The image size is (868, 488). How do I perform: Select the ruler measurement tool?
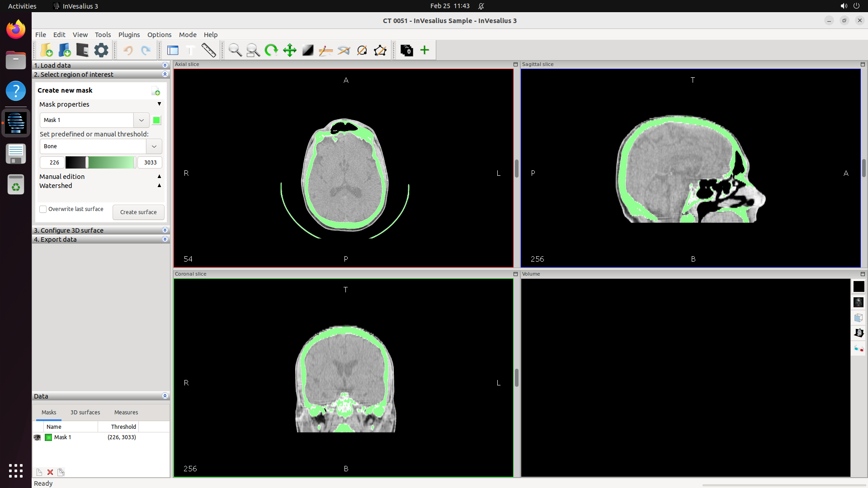click(208, 50)
